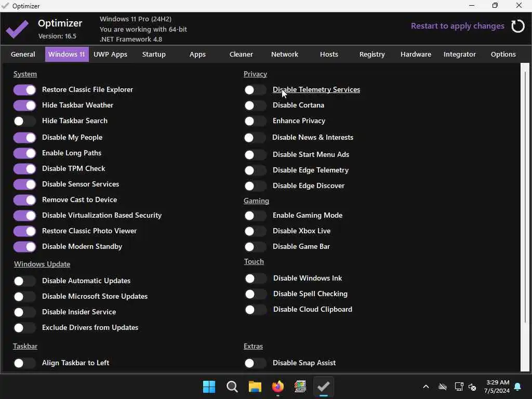Enable Align Taskbar to Left switch

pyautogui.click(x=24, y=363)
